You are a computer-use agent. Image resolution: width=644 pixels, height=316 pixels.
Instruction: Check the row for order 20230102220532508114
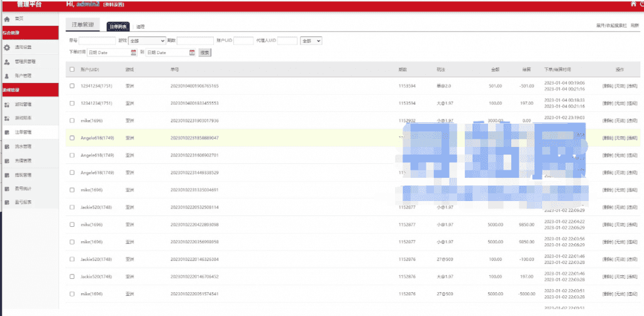click(x=72, y=207)
